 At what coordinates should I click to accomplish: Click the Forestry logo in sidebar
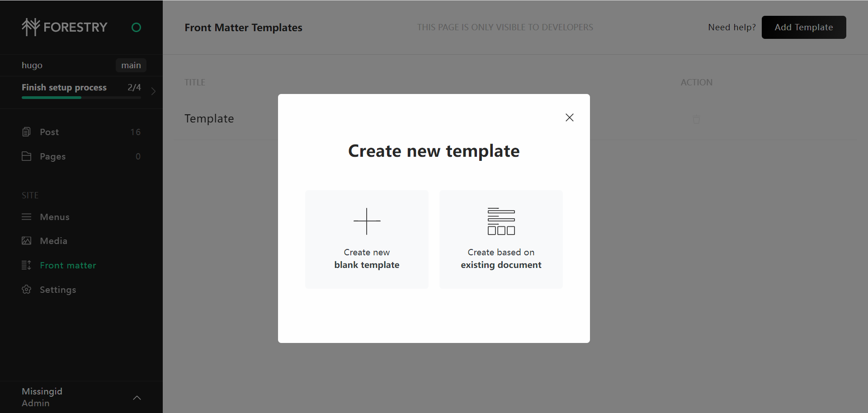pos(64,27)
